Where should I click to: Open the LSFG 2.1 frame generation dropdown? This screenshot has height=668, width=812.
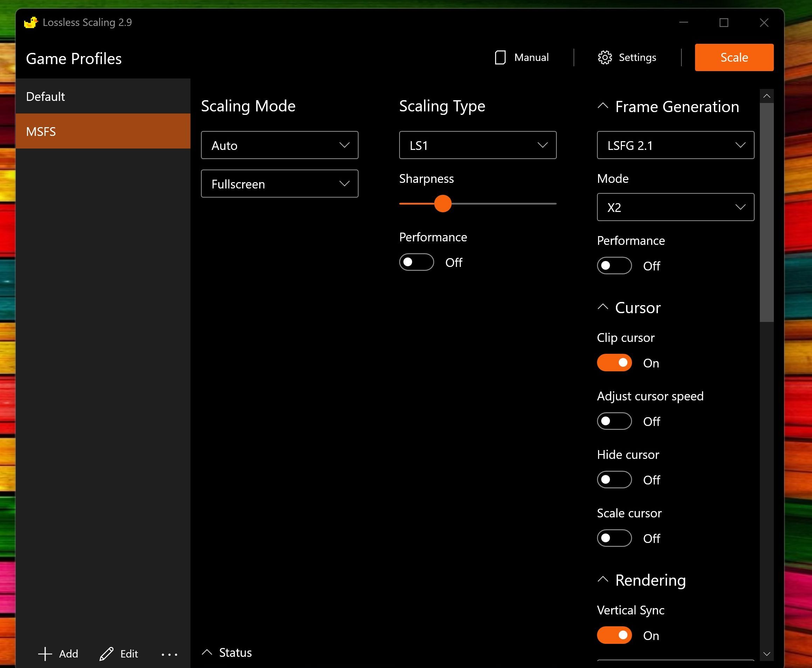pos(675,145)
